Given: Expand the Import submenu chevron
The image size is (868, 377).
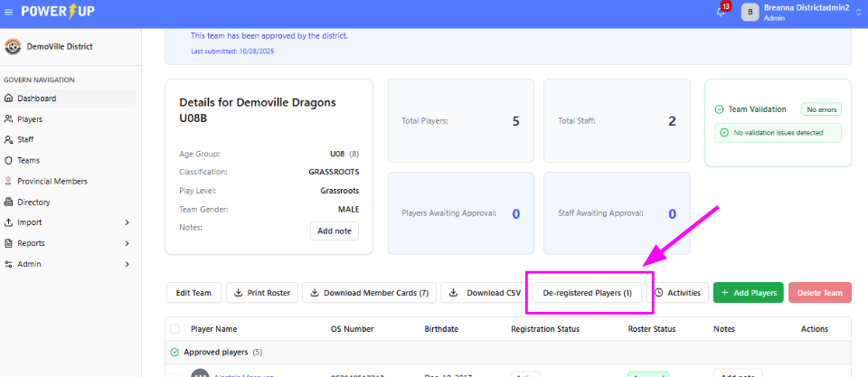Looking at the screenshot, I should point(127,222).
